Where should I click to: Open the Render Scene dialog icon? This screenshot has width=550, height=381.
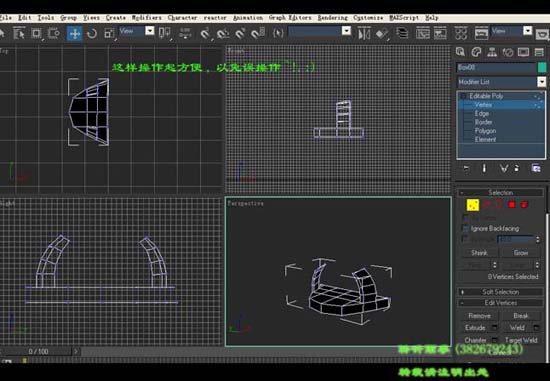(x=481, y=34)
